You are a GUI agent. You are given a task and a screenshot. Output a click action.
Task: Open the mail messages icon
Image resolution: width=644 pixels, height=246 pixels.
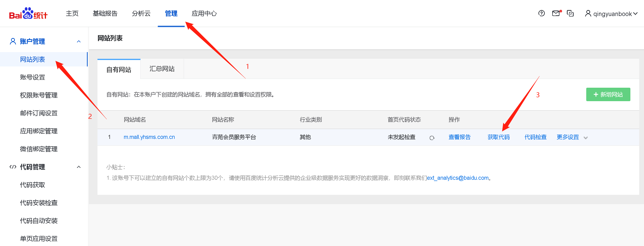click(x=556, y=13)
